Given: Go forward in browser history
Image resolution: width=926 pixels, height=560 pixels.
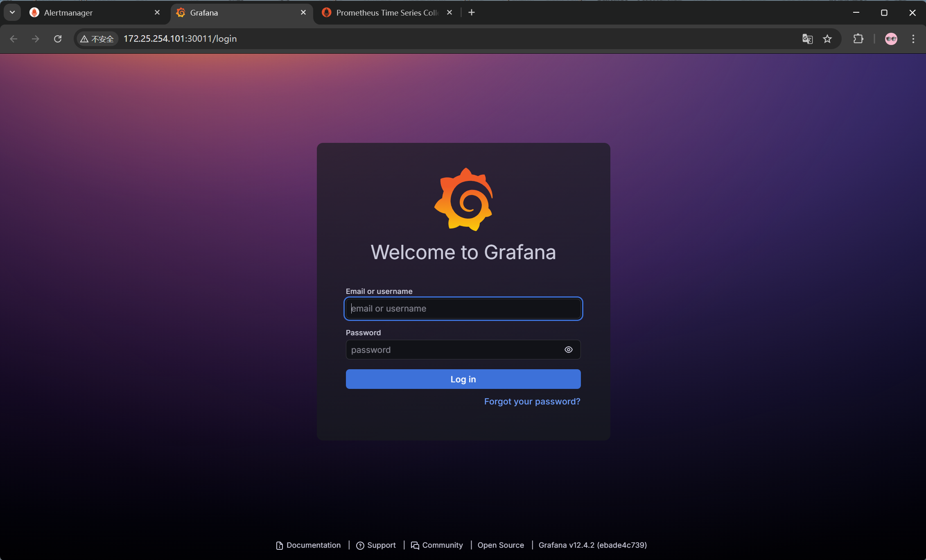Looking at the screenshot, I should (36, 39).
